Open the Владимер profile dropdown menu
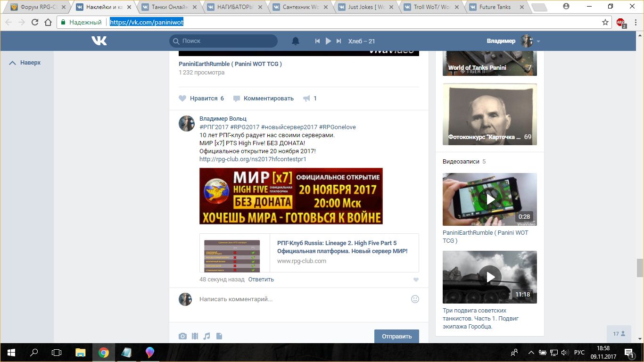Viewport: 644px width, 362px height. (538, 41)
